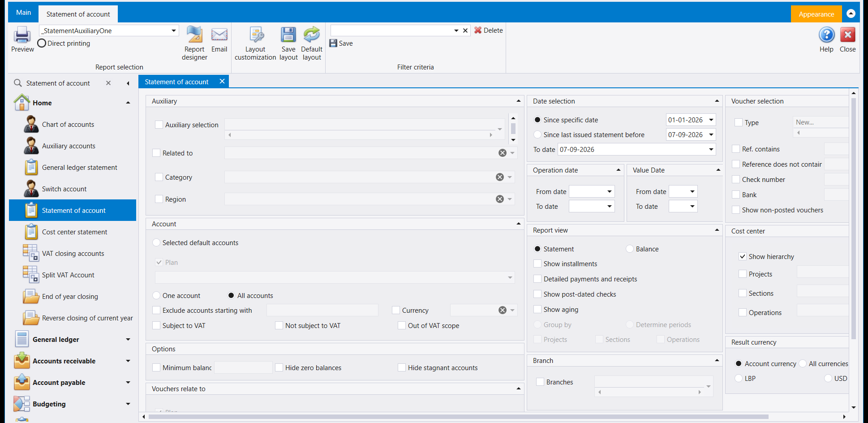Tick the Hide zero balances checkbox

click(279, 367)
